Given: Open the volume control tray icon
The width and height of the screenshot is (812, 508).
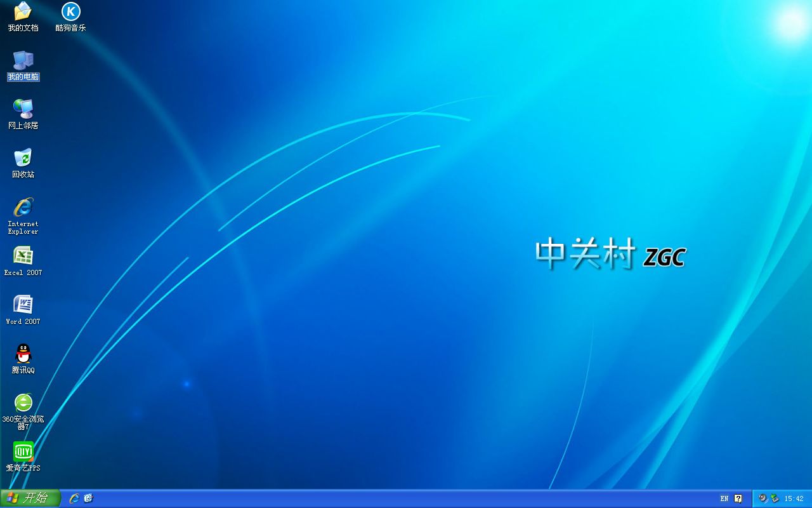Looking at the screenshot, I should coord(763,498).
